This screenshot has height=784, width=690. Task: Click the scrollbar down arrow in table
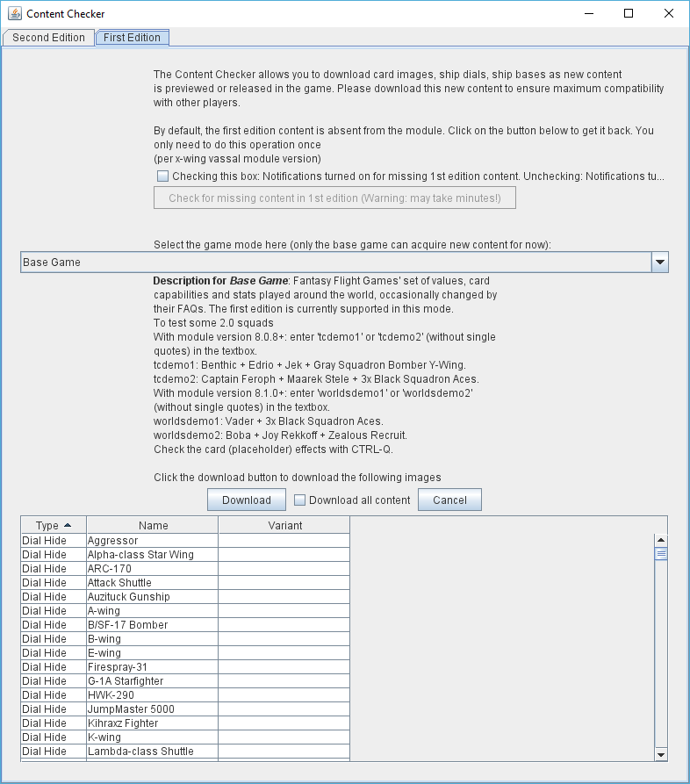pyautogui.click(x=661, y=755)
